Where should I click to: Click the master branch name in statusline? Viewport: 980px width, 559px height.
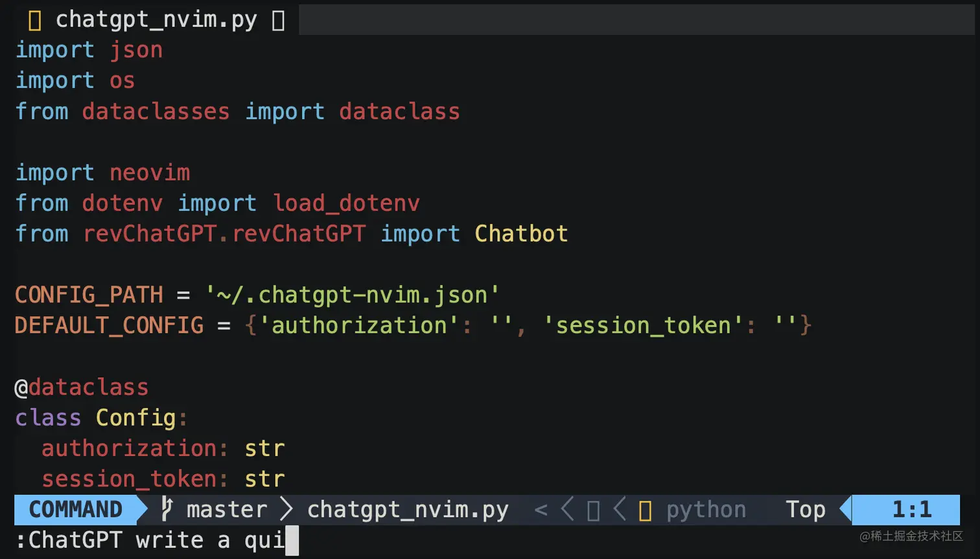pyautogui.click(x=227, y=510)
